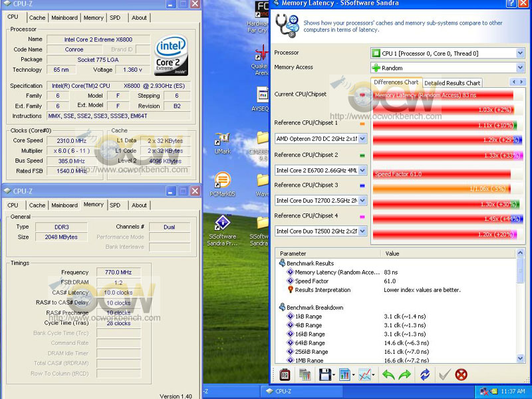Click the blue refresh results icon
Screen dimensions: 532x399
tap(425, 374)
